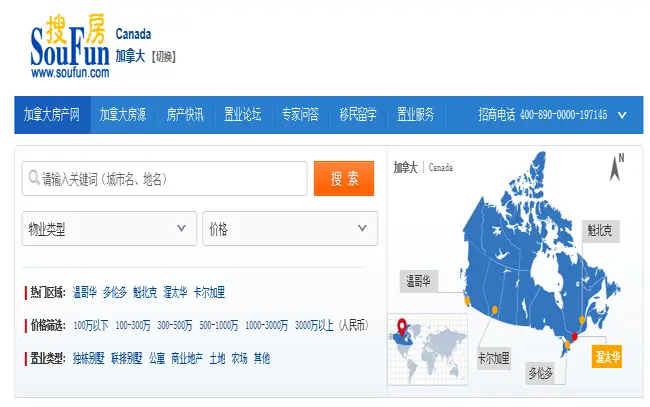
Task: Choose property type 独栋别墅
Action: 88,359
